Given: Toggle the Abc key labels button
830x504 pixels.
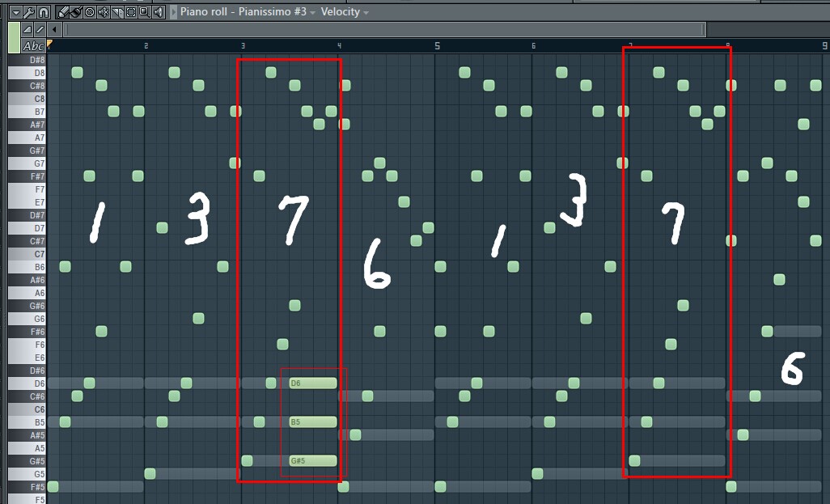Looking at the screenshot, I should 33,46.
